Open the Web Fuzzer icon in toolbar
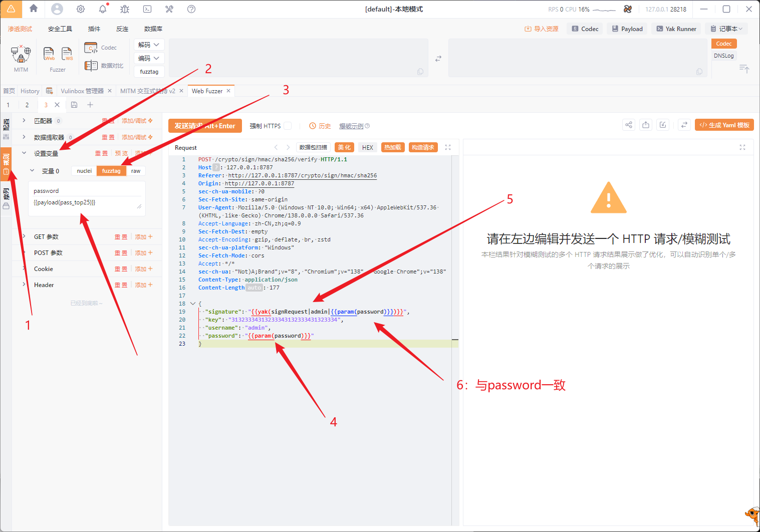The height and width of the screenshot is (532, 760). coord(49,54)
